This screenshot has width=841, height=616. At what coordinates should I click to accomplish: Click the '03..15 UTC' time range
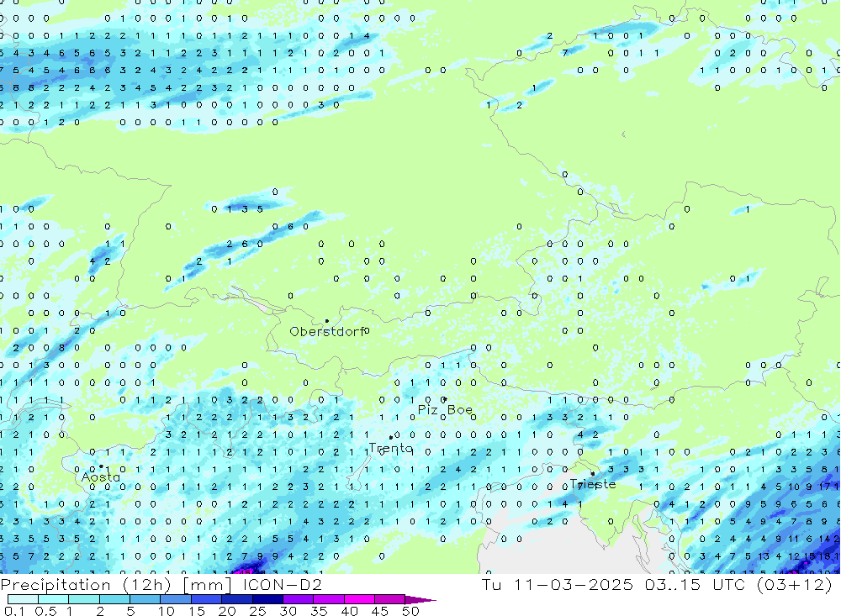point(696,584)
